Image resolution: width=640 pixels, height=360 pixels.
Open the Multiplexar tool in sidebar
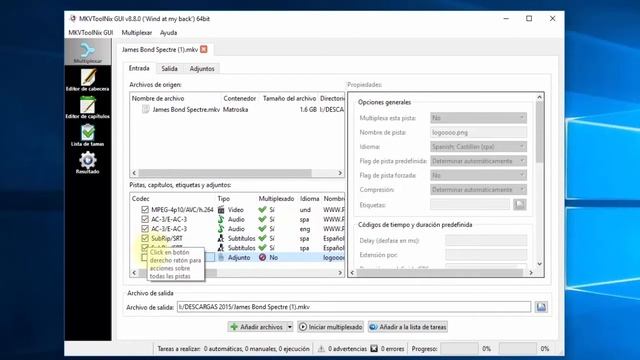(x=88, y=52)
